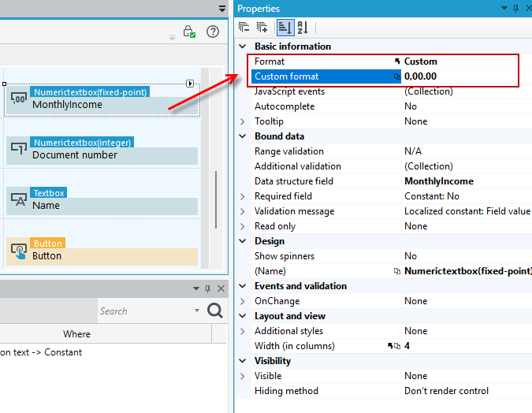The width and height of the screenshot is (532, 413).
Task: Click the icon beside Custom format label
Action: 396,76
